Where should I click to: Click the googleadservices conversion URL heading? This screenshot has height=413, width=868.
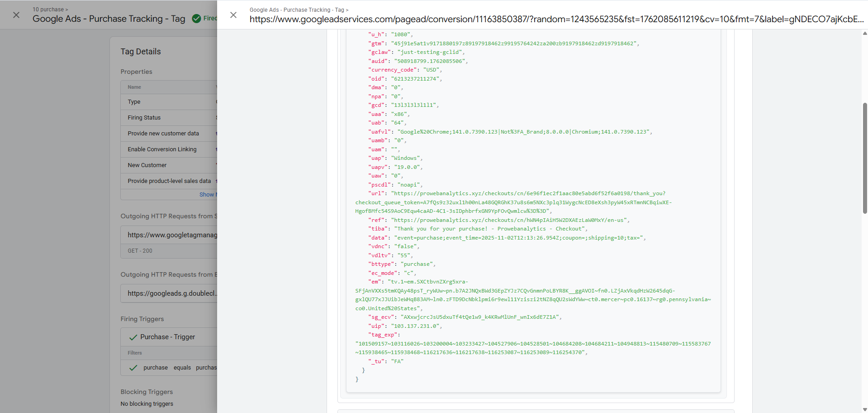556,19
